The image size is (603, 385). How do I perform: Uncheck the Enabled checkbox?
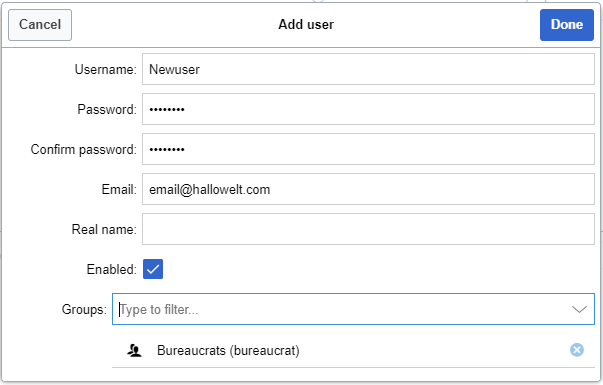[153, 269]
